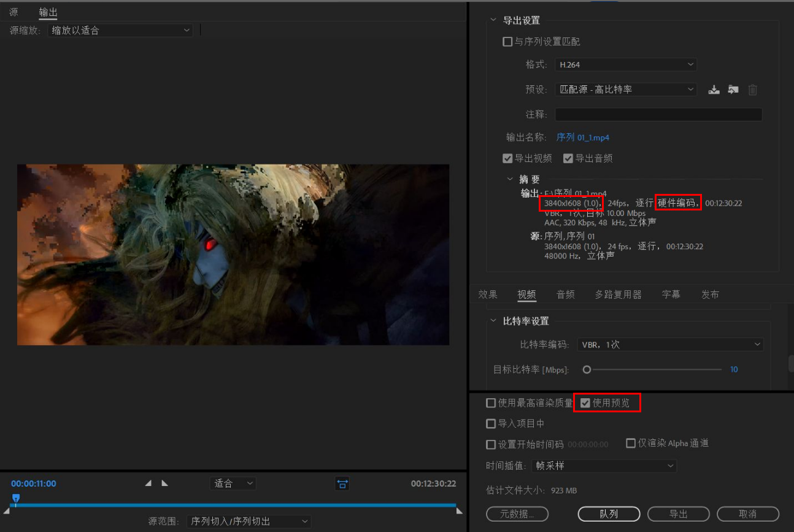The image size is (794, 532).
Task: Open the 比特率编码 VBR dropdown
Action: (670, 345)
